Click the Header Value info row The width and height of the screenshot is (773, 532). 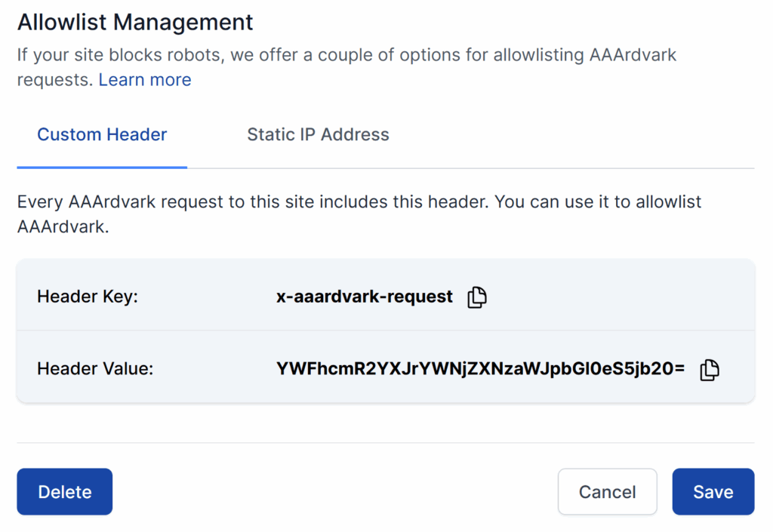click(x=386, y=370)
